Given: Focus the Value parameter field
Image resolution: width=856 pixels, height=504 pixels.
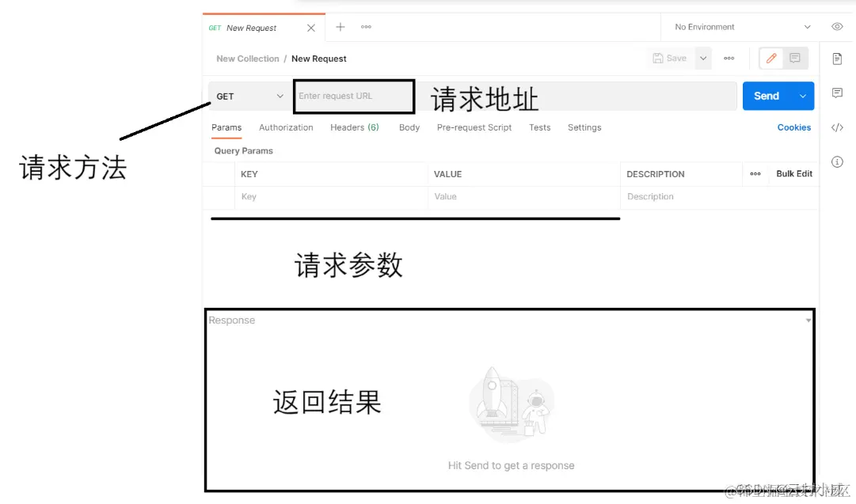Looking at the screenshot, I should pyautogui.click(x=524, y=197).
